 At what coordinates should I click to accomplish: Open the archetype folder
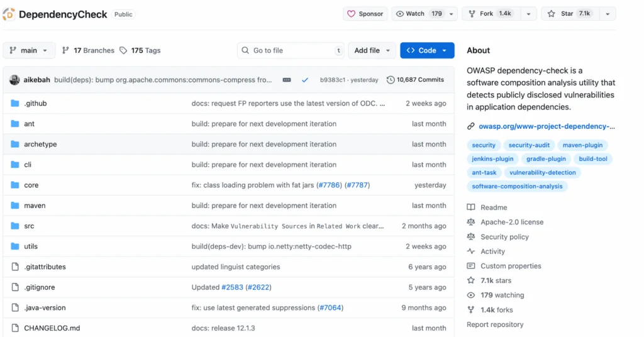[x=40, y=145]
